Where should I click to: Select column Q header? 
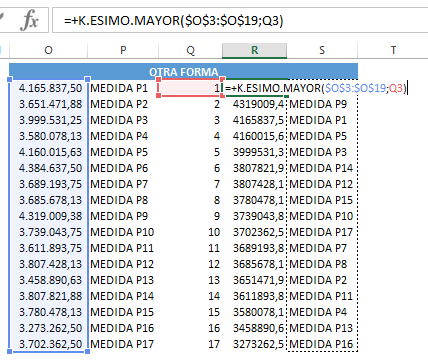[190, 50]
